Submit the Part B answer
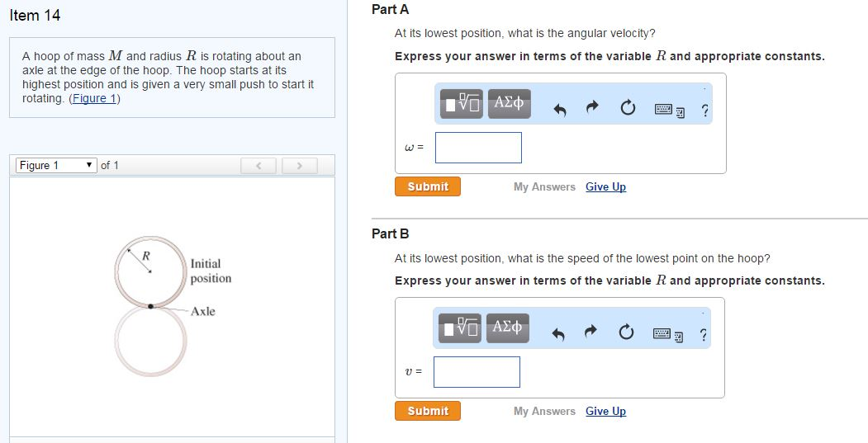 click(x=428, y=411)
